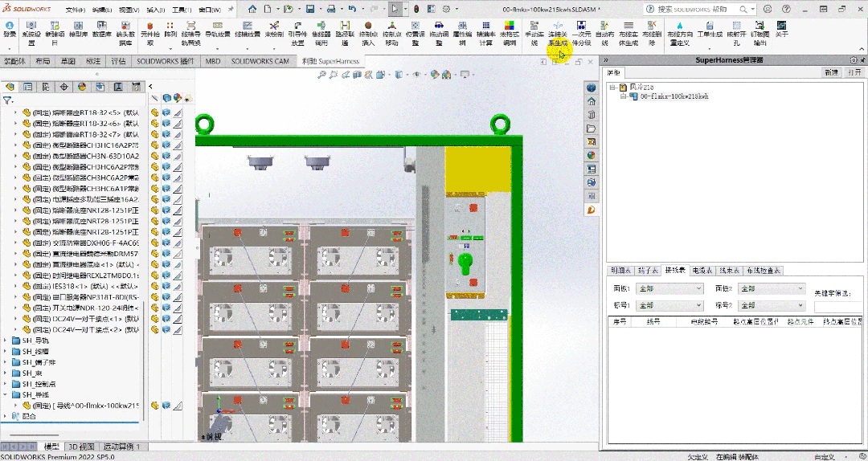Open the 属性编辑 property edit tool
Viewport: 868px width, 461px height.
(462, 33)
